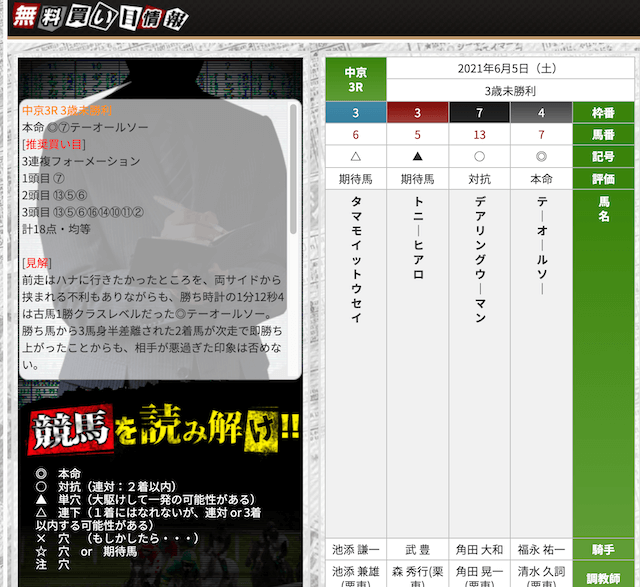Click the 3歳未勝利 race class text
The width and height of the screenshot is (640, 587).
coord(510,91)
